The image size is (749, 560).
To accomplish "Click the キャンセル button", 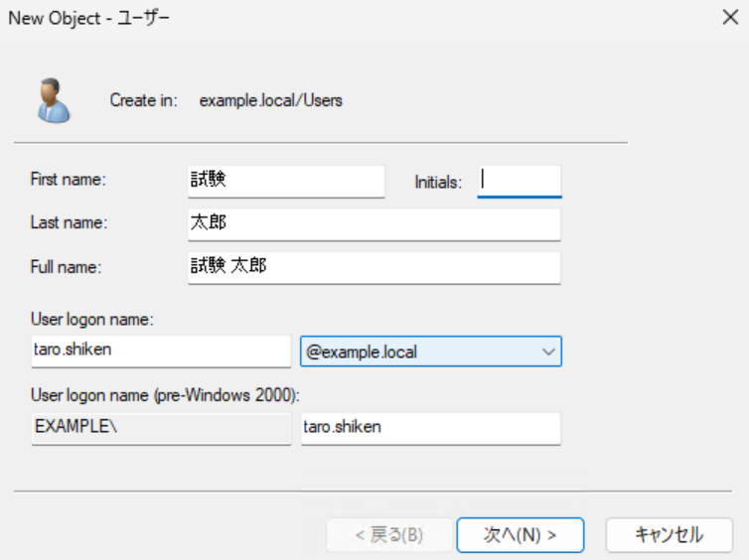I will 669,534.
